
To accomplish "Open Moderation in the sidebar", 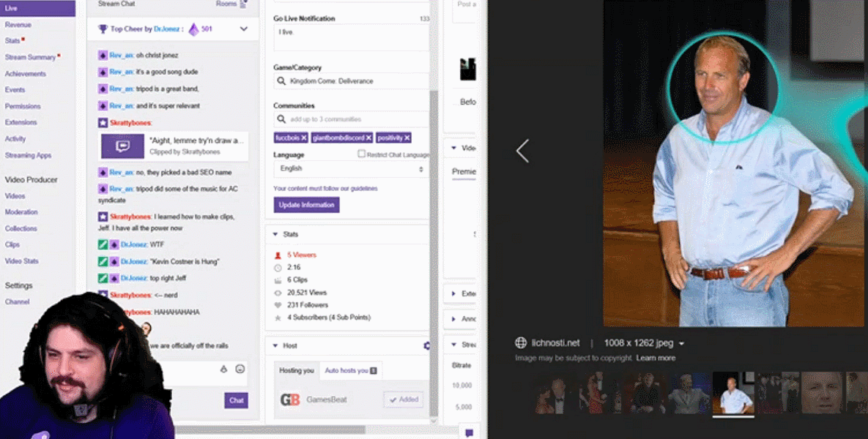I will tap(21, 211).
